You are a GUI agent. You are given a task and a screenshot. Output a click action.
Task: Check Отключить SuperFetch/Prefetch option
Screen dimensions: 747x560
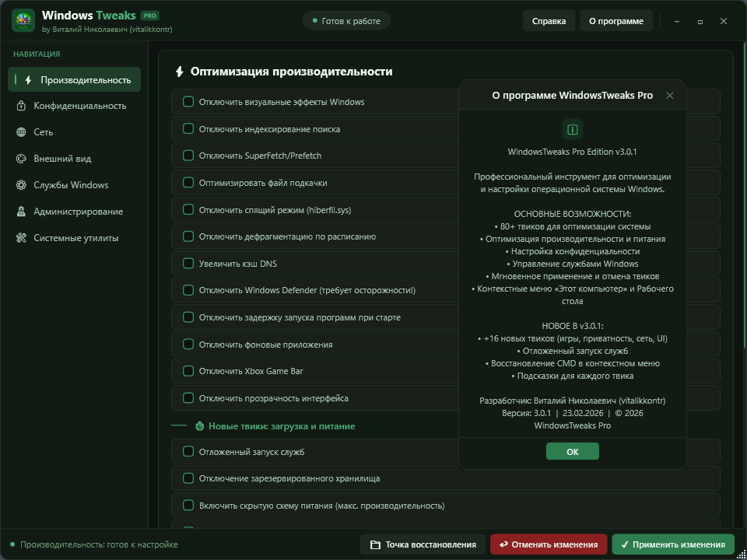[x=188, y=156]
